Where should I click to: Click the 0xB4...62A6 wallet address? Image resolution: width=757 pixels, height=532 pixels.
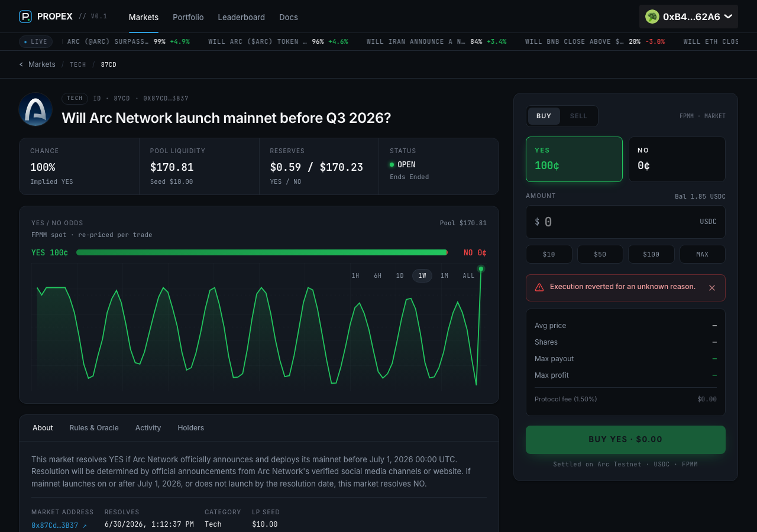[x=691, y=17]
